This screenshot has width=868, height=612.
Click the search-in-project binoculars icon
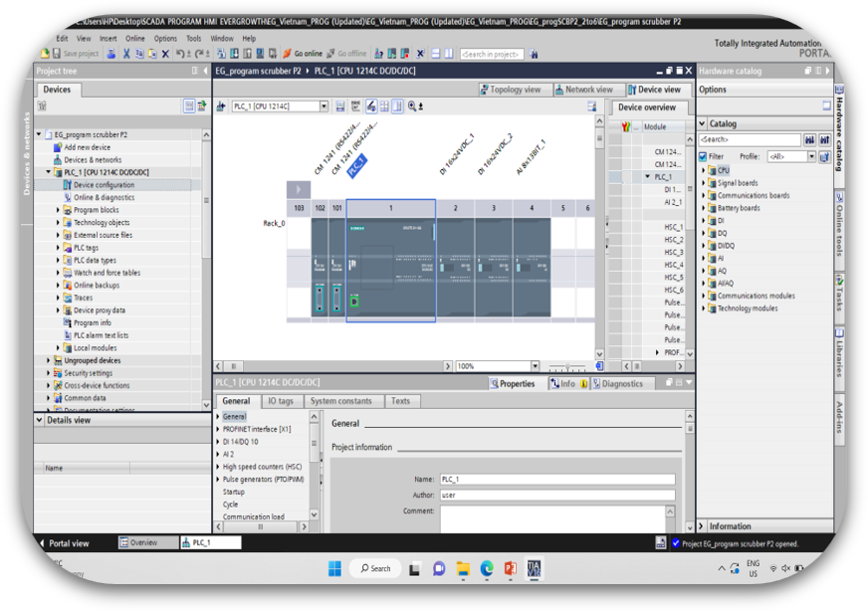pyautogui.click(x=534, y=54)
